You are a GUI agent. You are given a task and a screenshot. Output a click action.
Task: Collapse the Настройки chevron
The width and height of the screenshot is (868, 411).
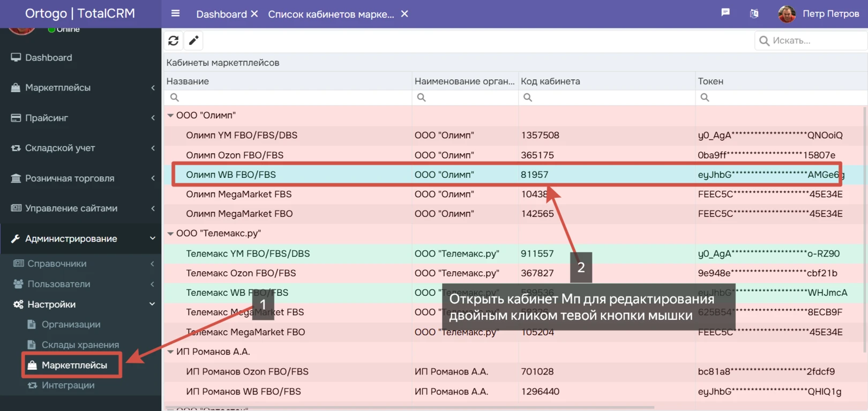(x=152, y=304)
